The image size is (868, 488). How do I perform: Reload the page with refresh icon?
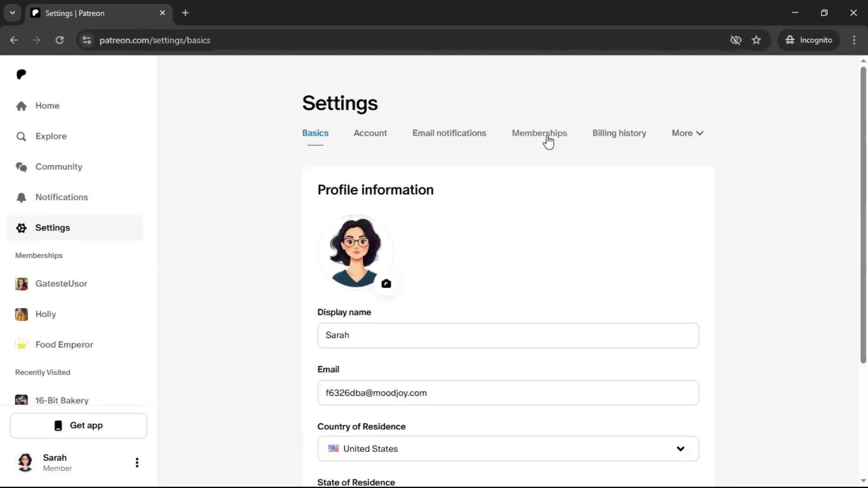tap(59, 40)
